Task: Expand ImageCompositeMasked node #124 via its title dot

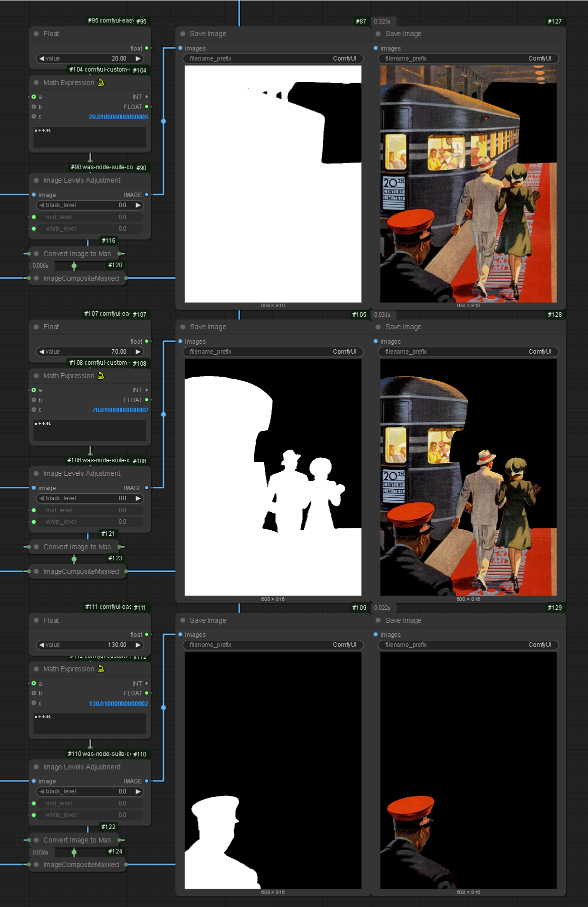Action: (36, 864)
